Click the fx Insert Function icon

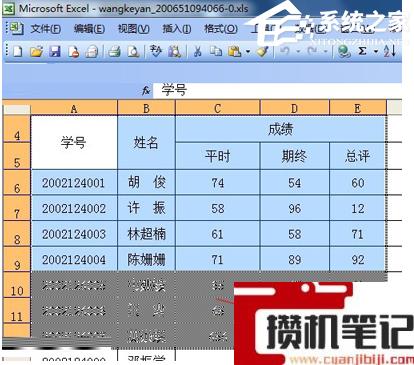tap(146, 90)
